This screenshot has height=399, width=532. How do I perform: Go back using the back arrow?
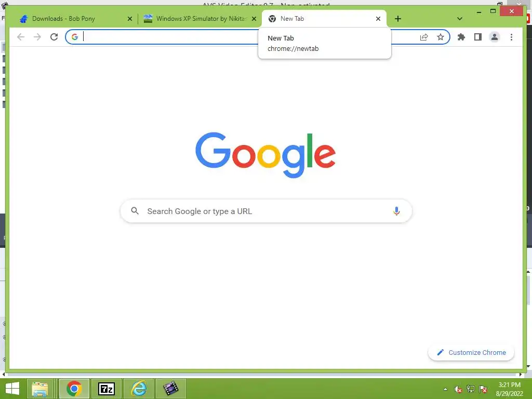tap(21, 37)
